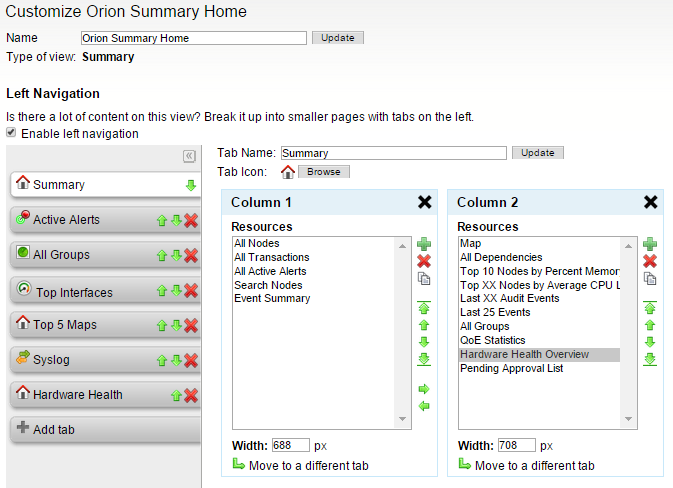
Task: Open the Active Alerts tab
Action: click(106, 220)
